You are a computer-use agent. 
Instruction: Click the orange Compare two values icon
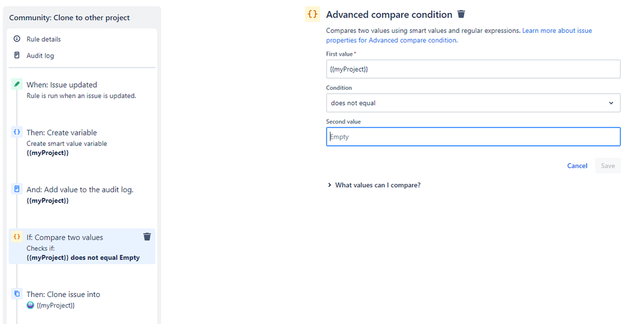tap(17, 237)
